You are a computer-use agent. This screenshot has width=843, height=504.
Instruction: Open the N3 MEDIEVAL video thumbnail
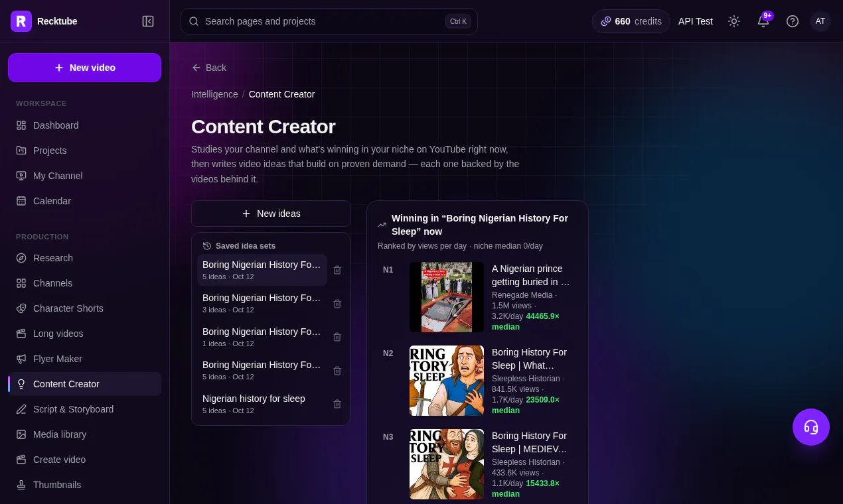[447, 464]
